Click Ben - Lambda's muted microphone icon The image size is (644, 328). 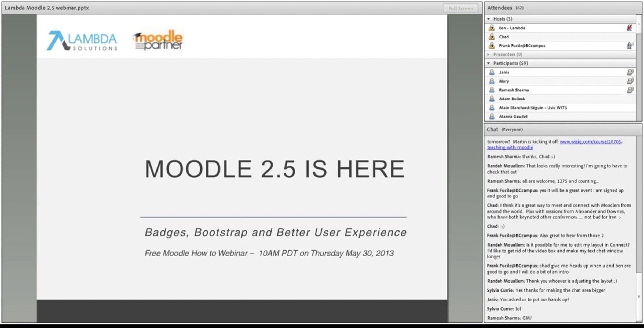point(629,28)
